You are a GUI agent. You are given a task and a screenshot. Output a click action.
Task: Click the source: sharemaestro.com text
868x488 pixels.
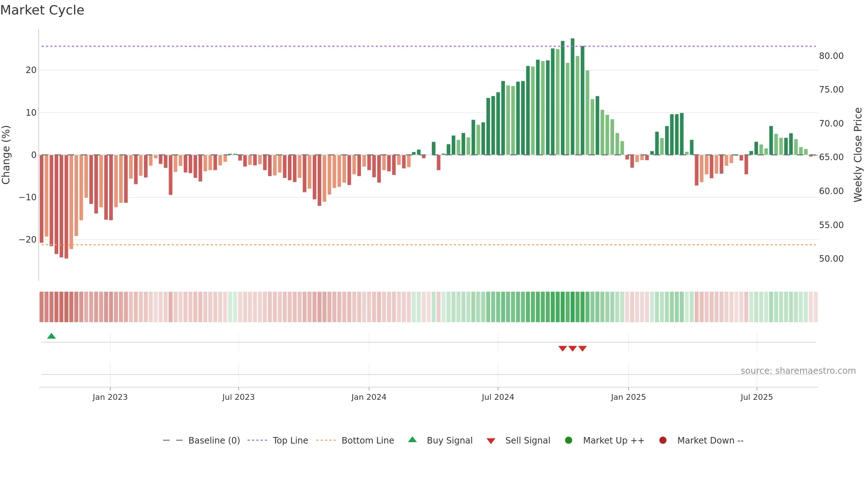[798, 371]
